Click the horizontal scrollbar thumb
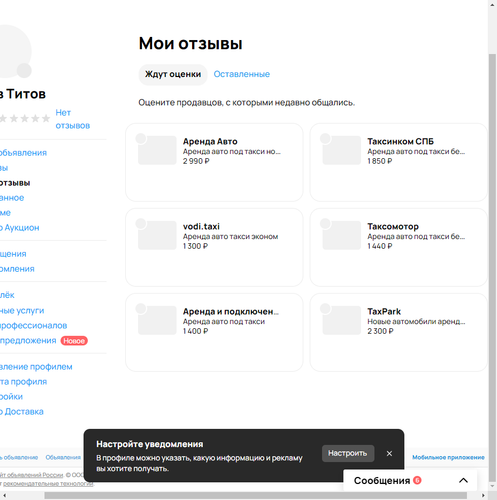 click(256, 495)
